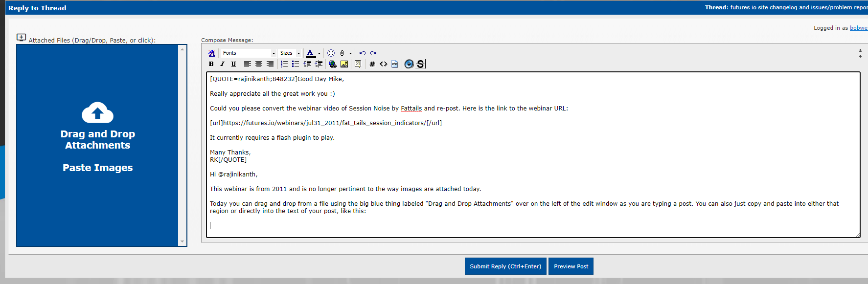Click the Paste Images label
Viewport: 868px width, 284px height.
click(97, 168)
